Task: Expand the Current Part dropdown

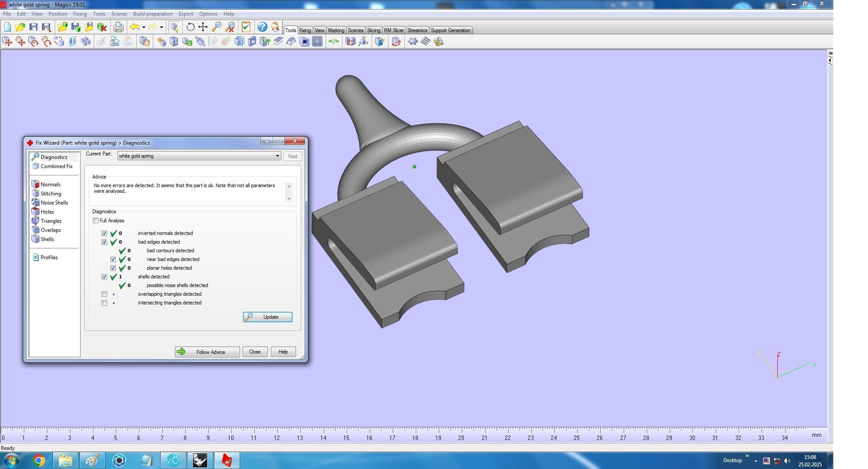Action: (x=277, y=156)
